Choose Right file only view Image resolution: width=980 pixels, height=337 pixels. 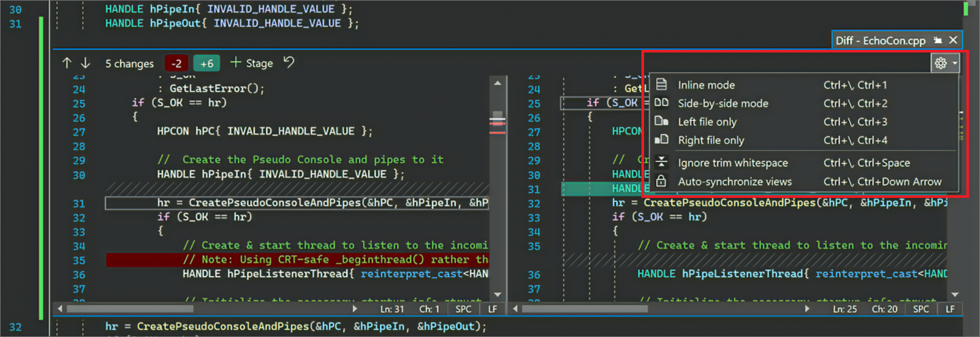[711, 140]
